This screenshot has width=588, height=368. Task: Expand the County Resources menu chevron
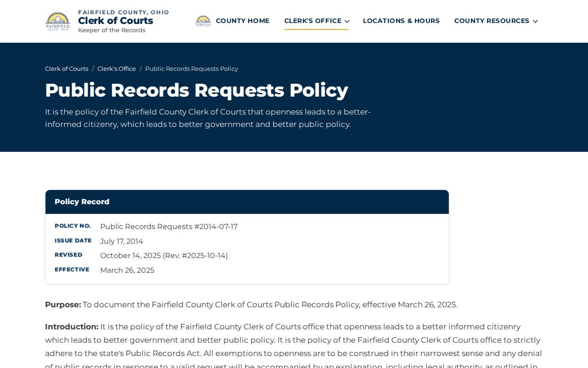pyautogui.click(x=535, y=21)
